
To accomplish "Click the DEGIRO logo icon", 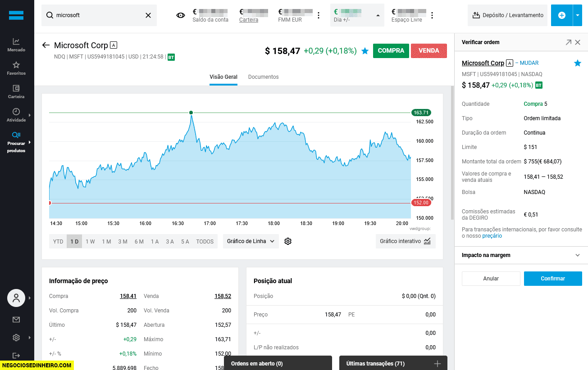I will tap(16, 15).
